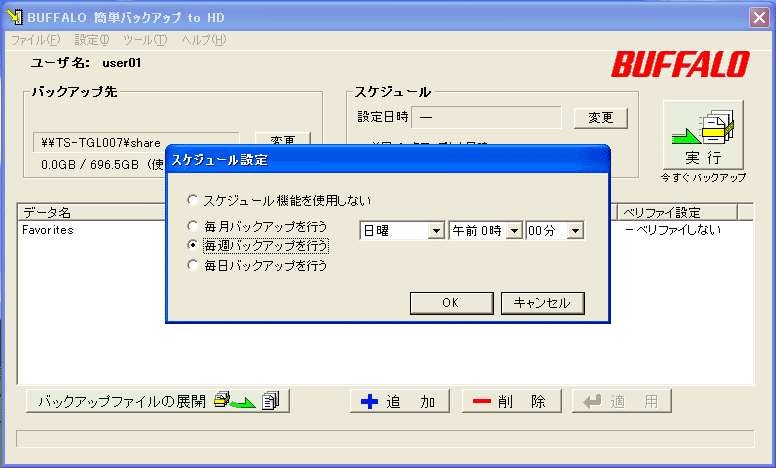The width and height of the screenshot is (776, 468).
Task: Click the ¥¥TS-TGL007¥share destination field
Action: (x=136, y=142)
